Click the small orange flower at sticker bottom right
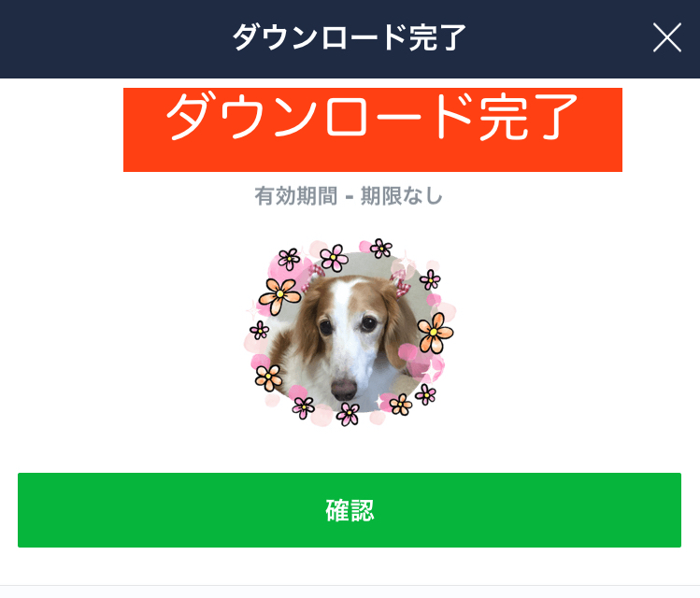700x598 pixels. (400, 405)
